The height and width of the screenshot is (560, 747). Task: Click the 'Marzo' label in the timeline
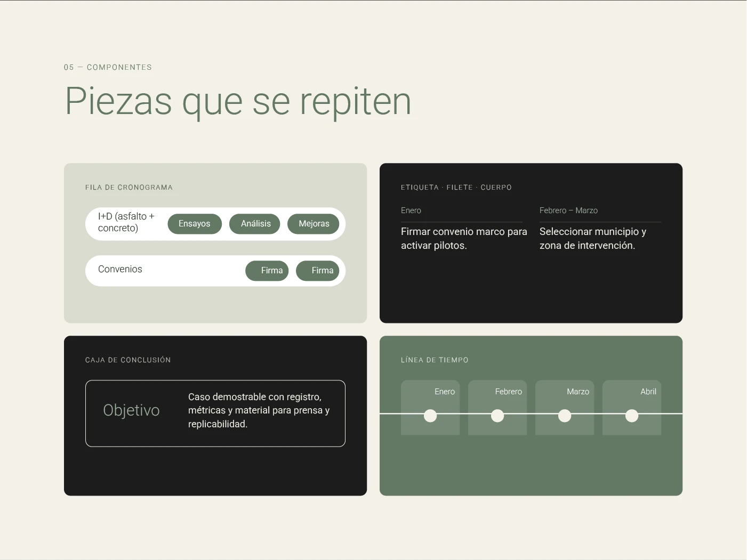(x=578, y=392)
